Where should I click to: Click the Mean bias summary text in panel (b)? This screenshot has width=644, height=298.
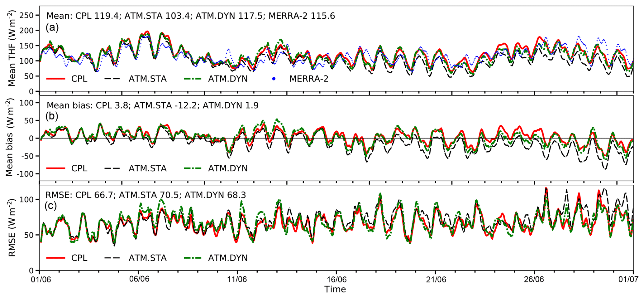pyautogui.click(x=152, y=105)
